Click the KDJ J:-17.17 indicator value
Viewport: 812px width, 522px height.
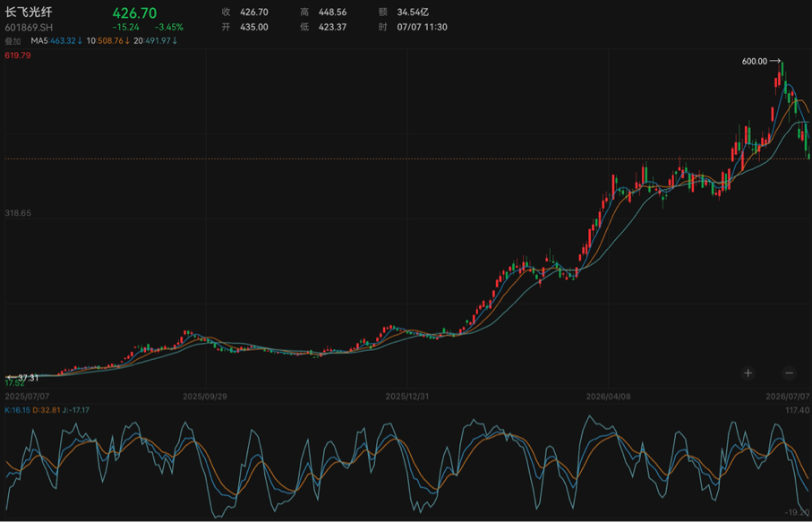coord(77,411)
